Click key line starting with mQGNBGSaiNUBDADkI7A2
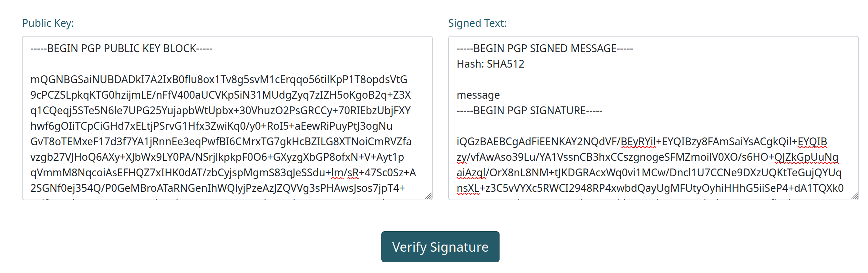This screenshot has width=868, height=273. coord(219,79)
